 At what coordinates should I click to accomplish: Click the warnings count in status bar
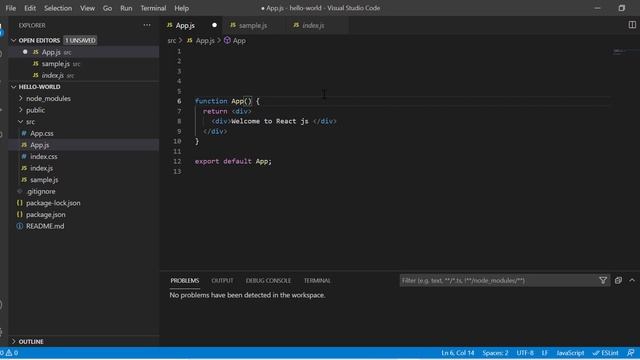tap(11, 353)
